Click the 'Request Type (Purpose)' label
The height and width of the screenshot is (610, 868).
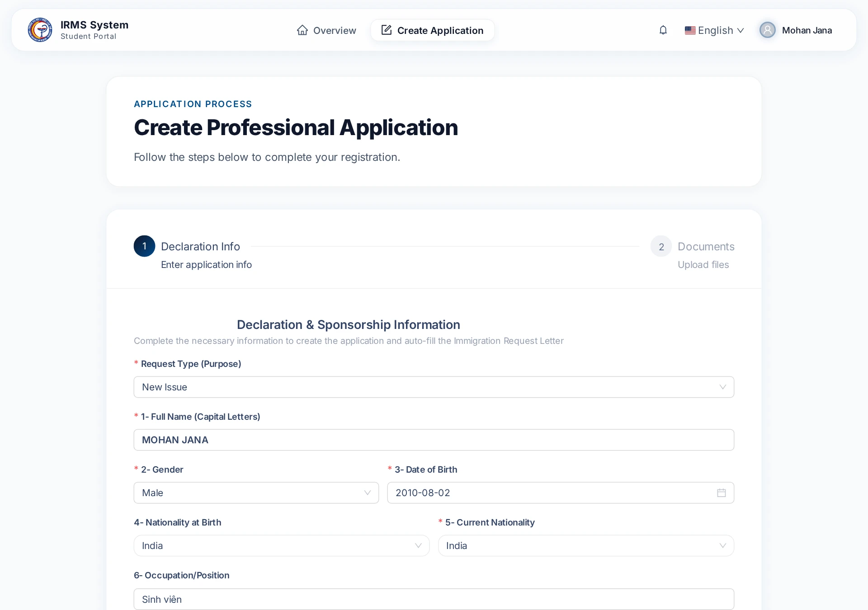(191, 364)
